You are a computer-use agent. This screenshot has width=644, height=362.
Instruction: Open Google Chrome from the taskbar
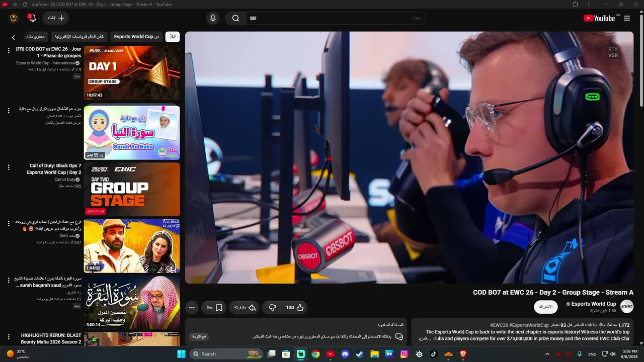[x=315, y=354]
